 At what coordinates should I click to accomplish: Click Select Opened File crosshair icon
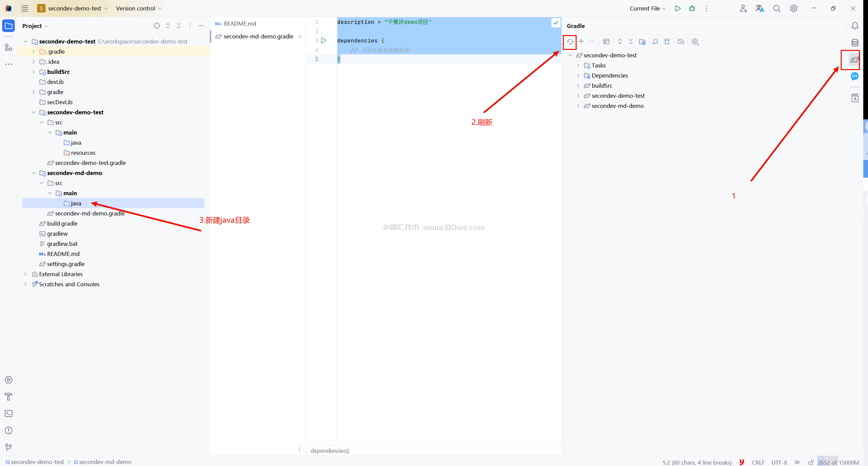[157, 26]
